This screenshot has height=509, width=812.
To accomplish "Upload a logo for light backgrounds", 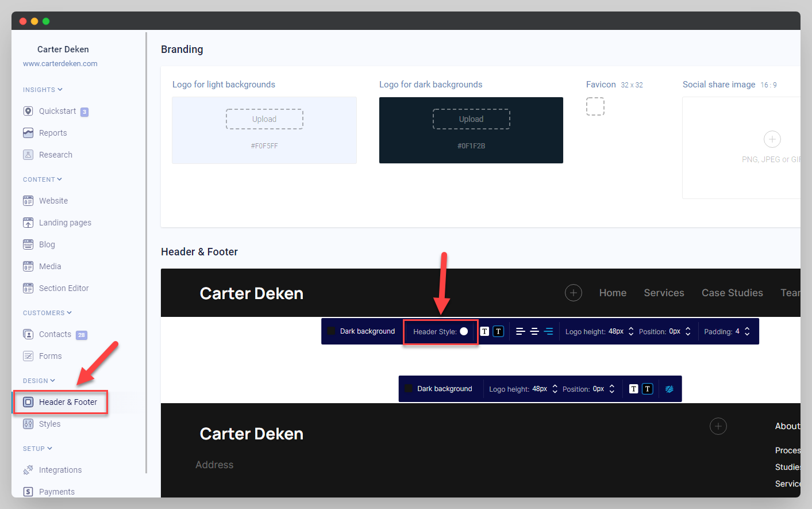I will click(x=264, y=119).
